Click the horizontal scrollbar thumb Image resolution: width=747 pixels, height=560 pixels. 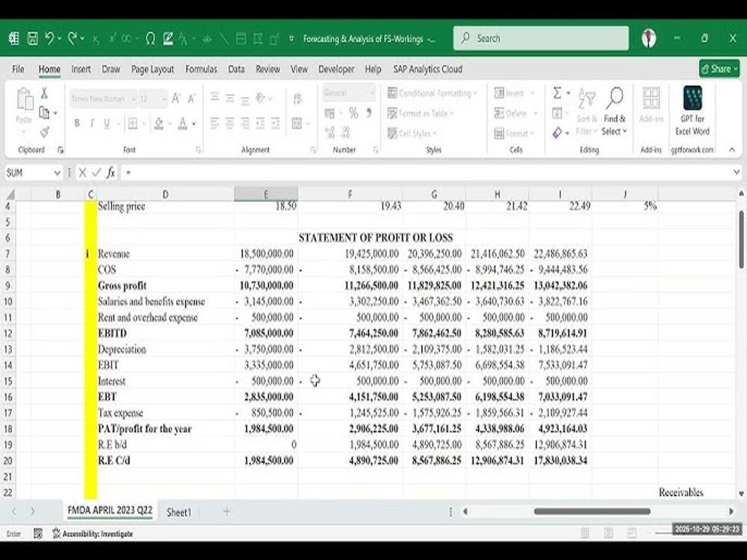point(592,511)
